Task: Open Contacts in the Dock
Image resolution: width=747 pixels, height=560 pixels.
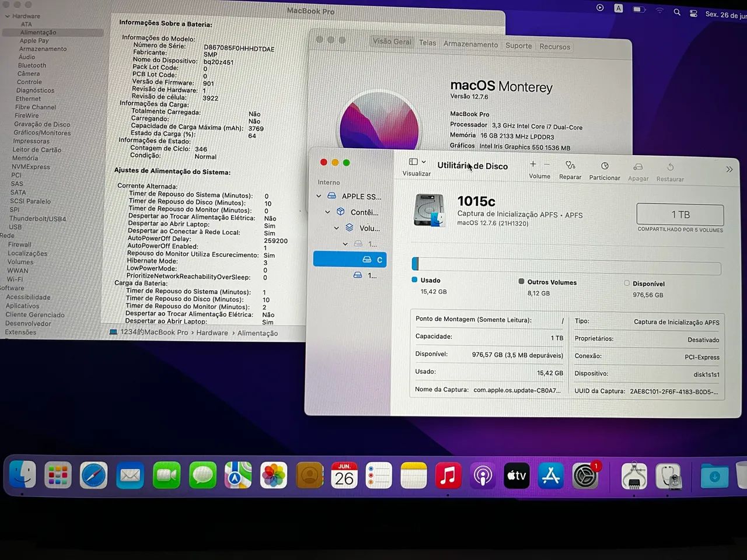Action: (x=310, y=476)
